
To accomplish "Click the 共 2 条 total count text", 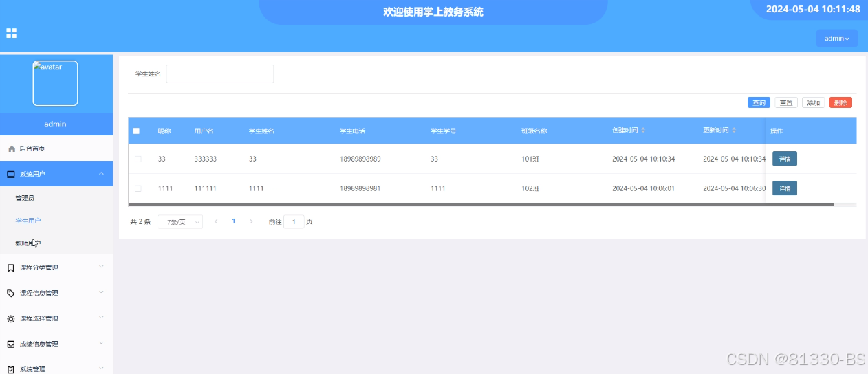I will click(140, 222).
